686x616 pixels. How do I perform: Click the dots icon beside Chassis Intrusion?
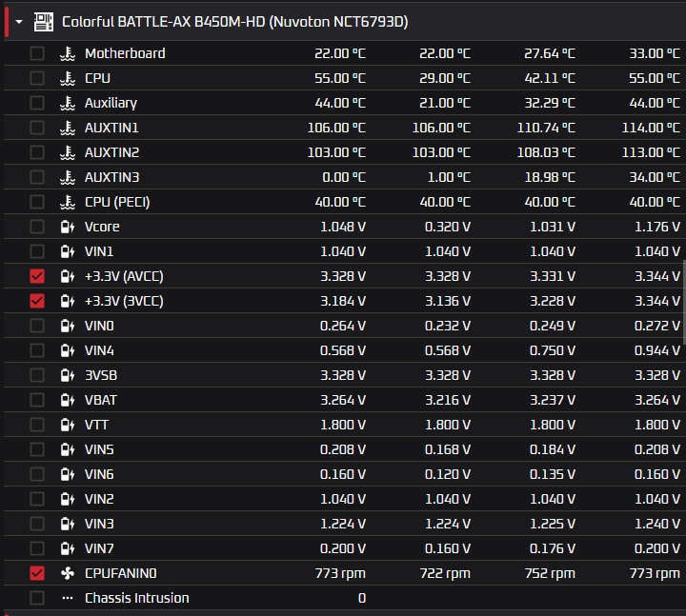(67, 598)
